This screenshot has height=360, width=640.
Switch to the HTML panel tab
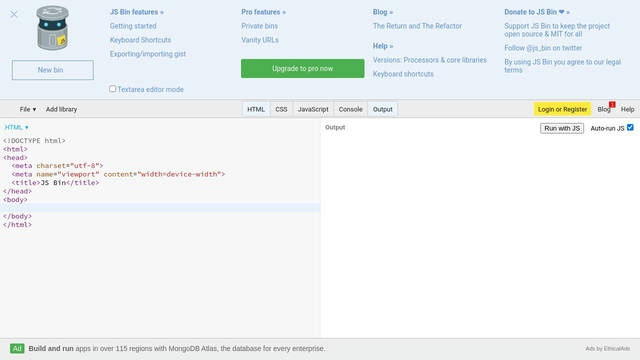click(256, 109)
